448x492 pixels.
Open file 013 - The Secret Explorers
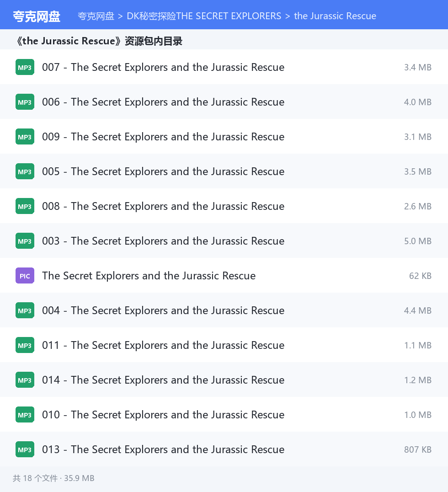163,449
